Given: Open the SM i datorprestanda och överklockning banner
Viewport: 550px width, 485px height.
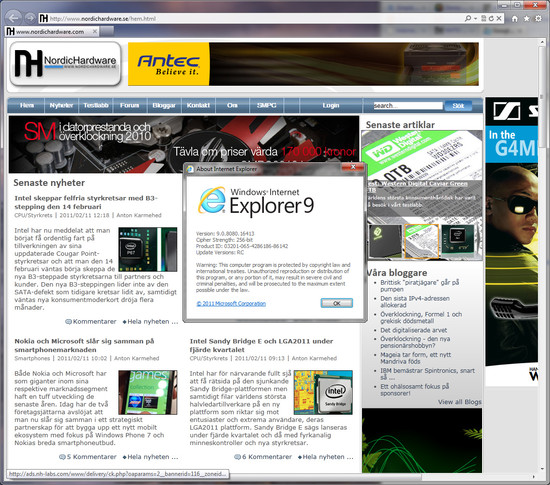Looking at the screenshot, I should tap(184, 144).
